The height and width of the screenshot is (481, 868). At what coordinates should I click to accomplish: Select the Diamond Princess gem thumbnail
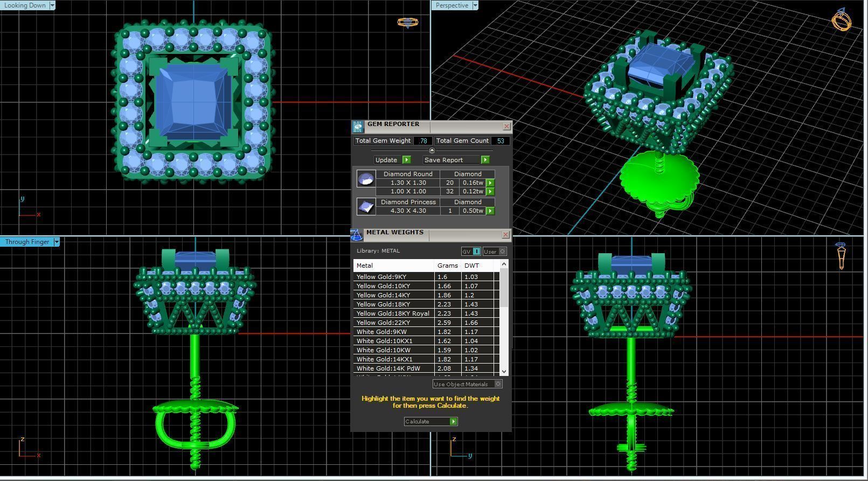[x=366, y=206]
